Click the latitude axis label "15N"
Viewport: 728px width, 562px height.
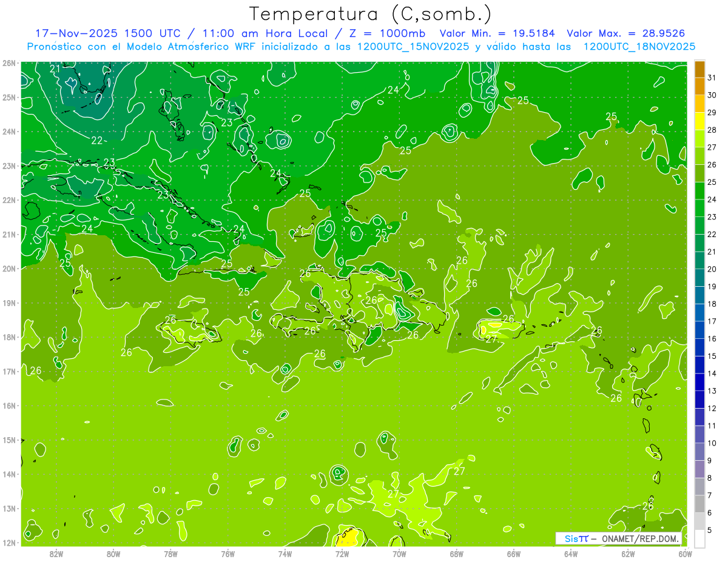tap(9, 440)
